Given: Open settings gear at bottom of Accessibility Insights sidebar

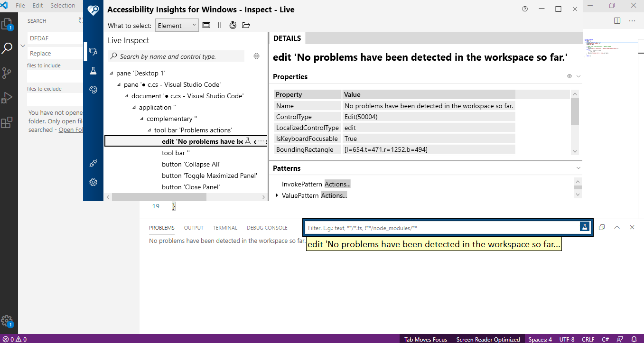Looking at the screenshot, I should pos(93,182).
